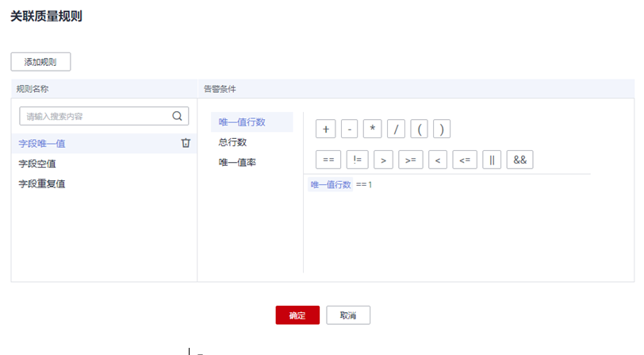Insert the right parenthesis
This screenshot has width=644, height=355.
click(442, 129)
